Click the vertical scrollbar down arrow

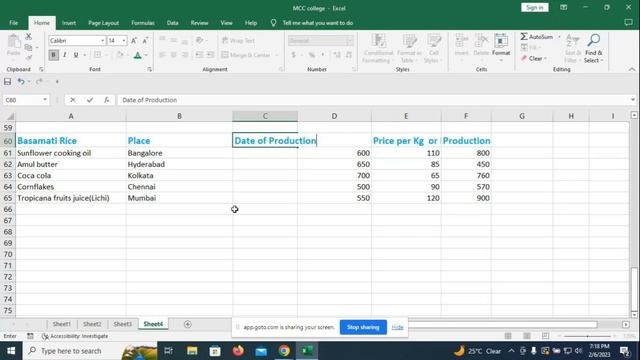pyautogui.click(x=634, y=314)
